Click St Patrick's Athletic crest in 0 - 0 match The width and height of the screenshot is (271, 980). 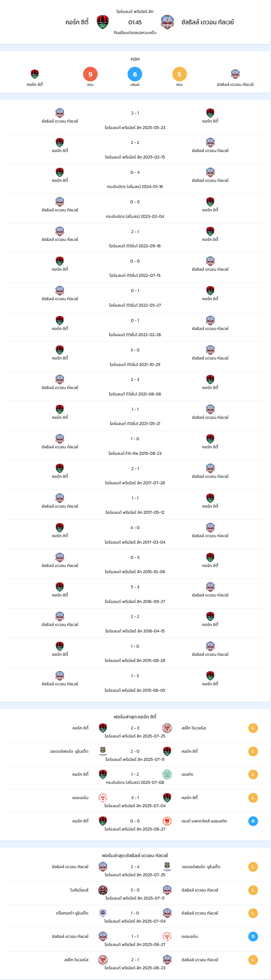167,821
